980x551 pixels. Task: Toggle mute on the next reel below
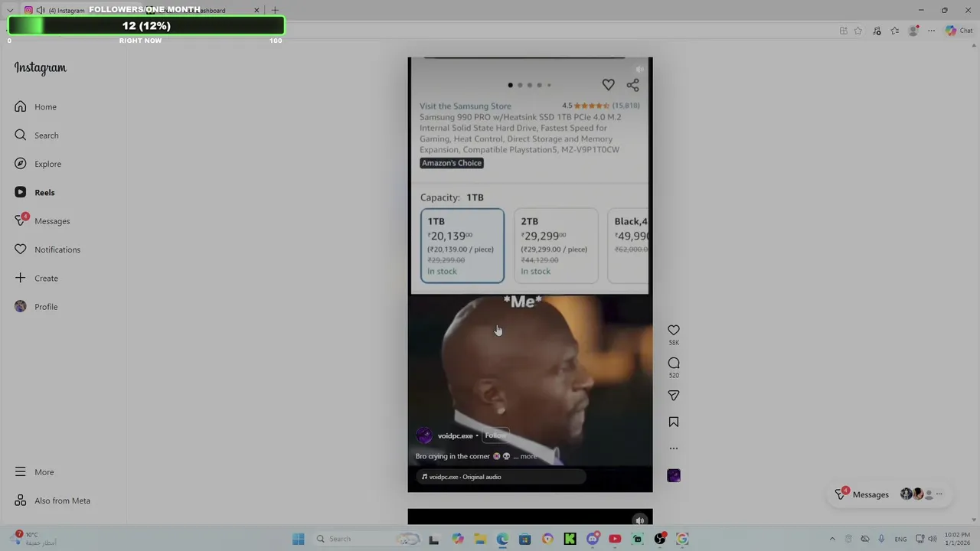pos(640,520)
